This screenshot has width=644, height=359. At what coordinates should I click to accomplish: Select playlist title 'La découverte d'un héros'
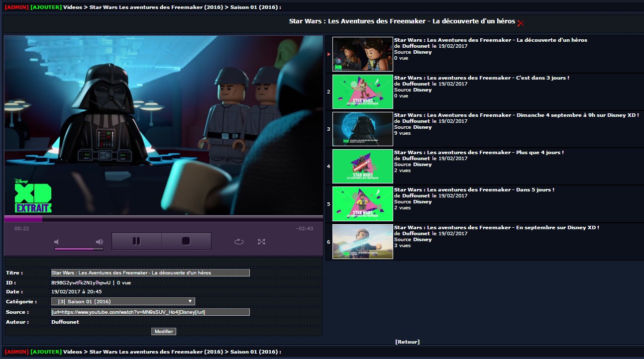point(491,40)
